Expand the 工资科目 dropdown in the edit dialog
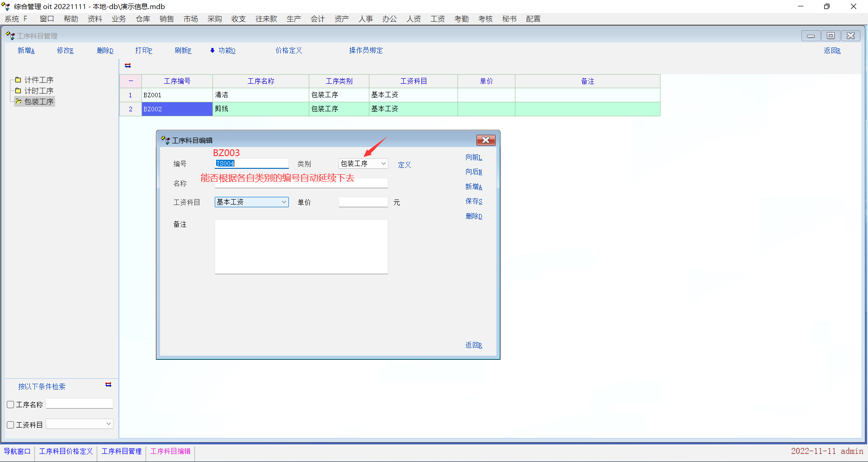Image resolution: width=868 pixels, height=462 pixels. point(284,202)
